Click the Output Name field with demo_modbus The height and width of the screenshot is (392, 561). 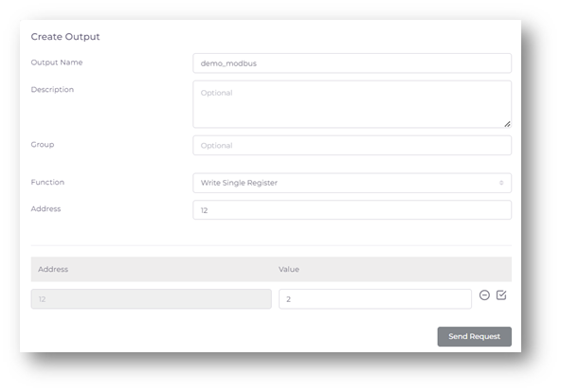pos(353,63)
